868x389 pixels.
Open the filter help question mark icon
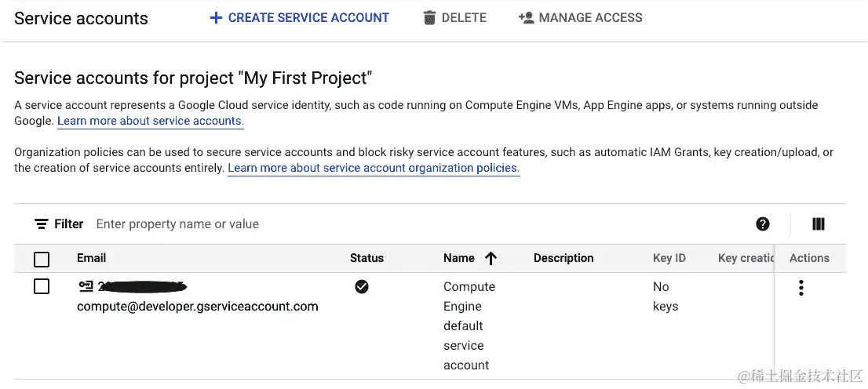pos(763,224)
